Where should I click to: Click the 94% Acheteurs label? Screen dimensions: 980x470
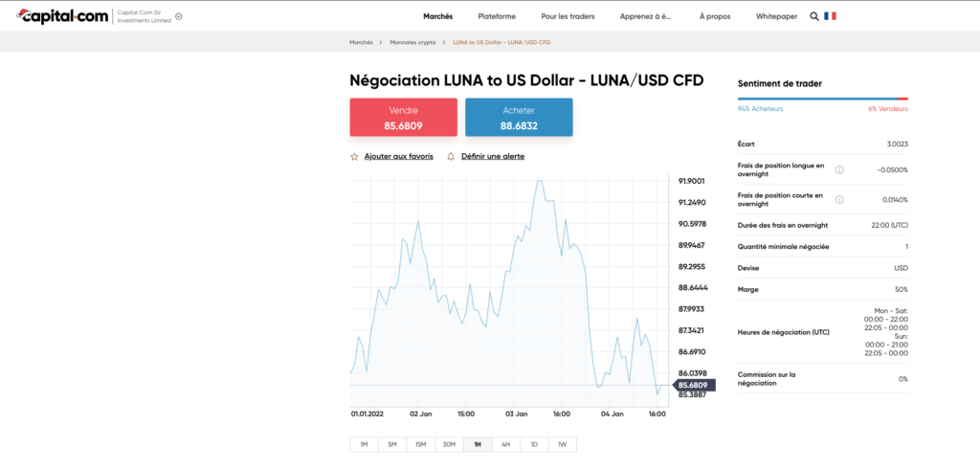pos(760,109)
